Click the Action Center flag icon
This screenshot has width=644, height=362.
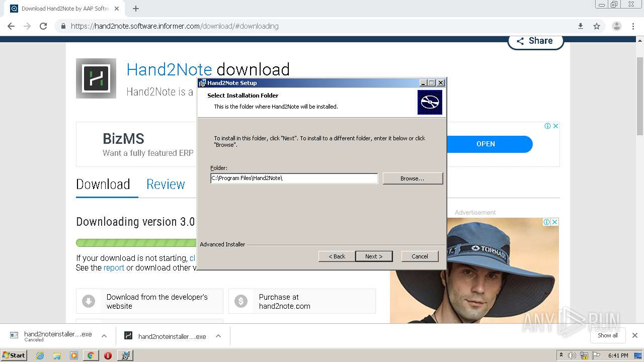click(x=596, y=355)
